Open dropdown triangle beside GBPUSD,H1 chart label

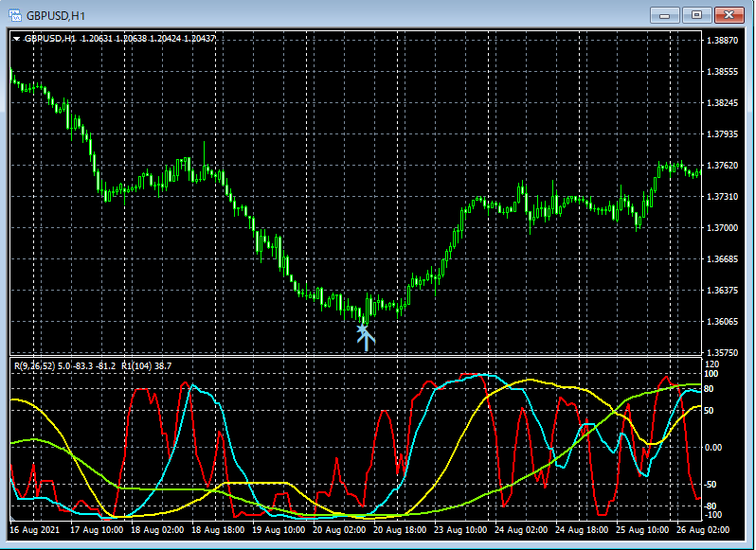[17, 39]
